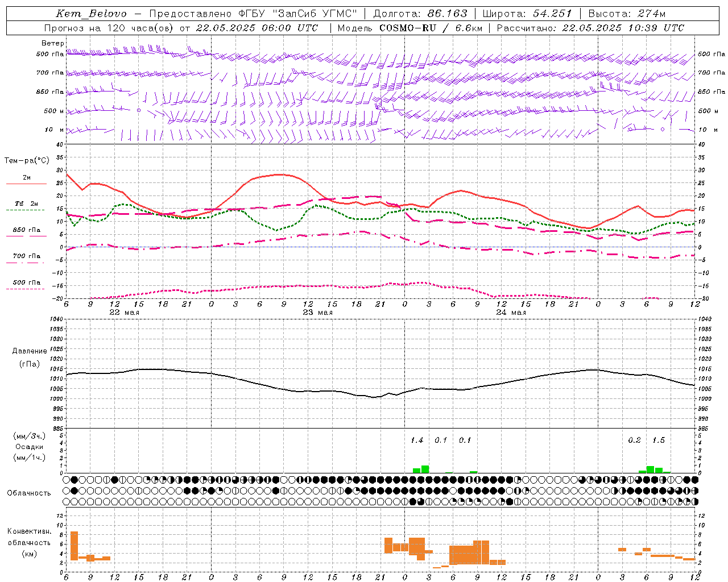The image size is (728, 582).
Task: Click the 2м temperature legend entry
Action: [x=27, y=177]
